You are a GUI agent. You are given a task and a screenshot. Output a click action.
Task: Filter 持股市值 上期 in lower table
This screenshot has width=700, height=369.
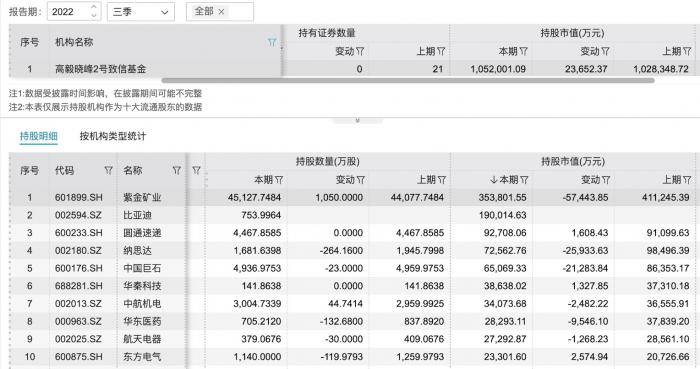point(687,180)
